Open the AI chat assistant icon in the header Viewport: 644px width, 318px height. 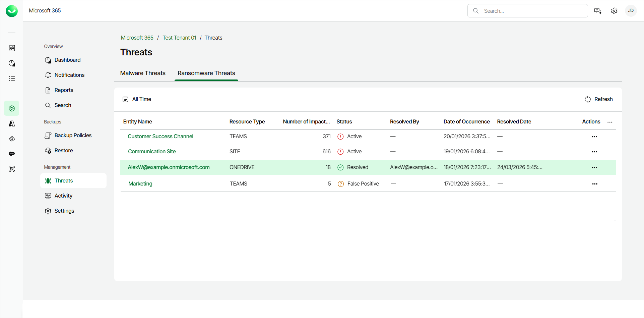[x=597, y=11]
